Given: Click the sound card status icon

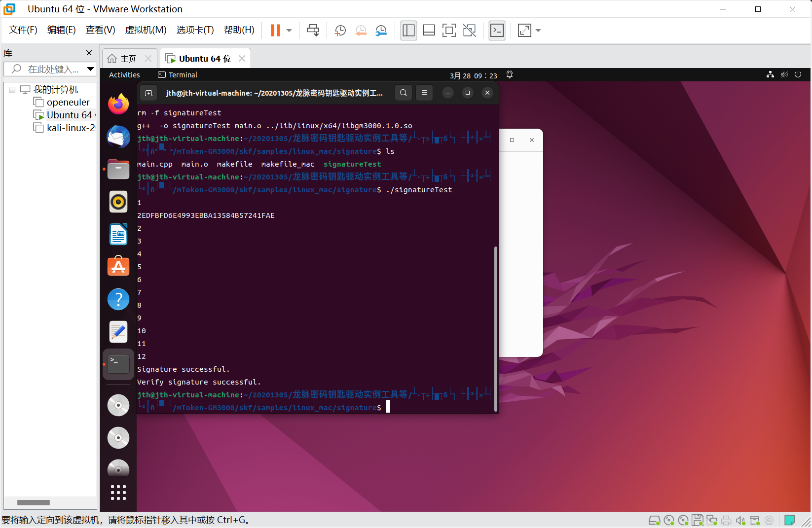Looking at the screenshot, I should click(x=740, y=520).
